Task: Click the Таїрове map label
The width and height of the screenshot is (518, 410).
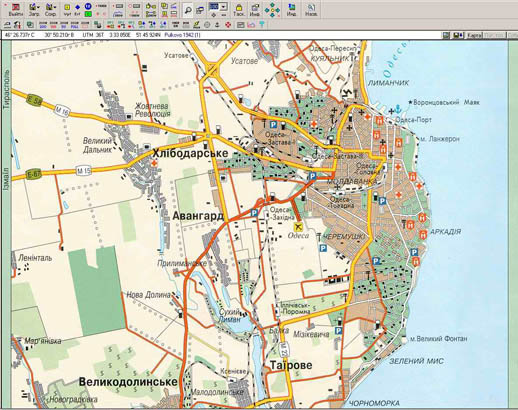Action: tap(291, 365)
